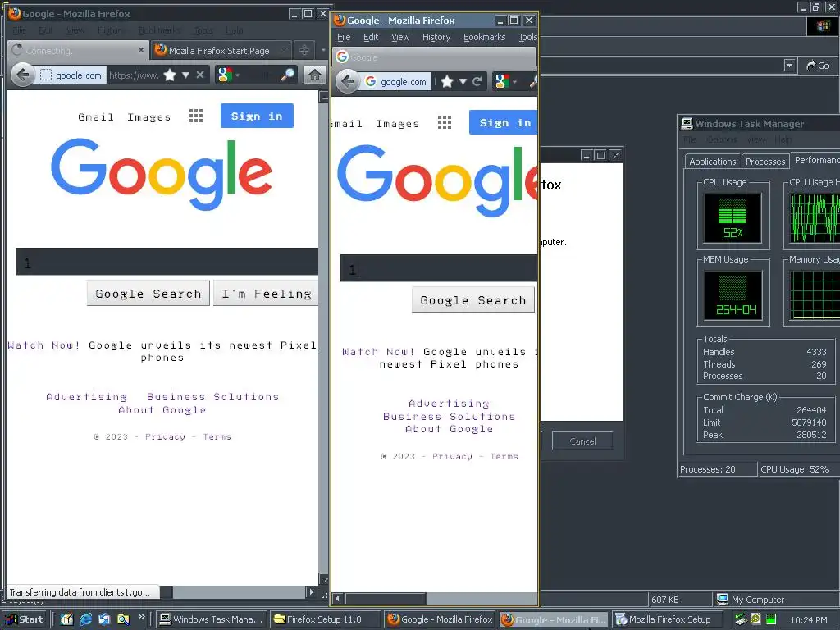Click the Go button in back window
This screenshot has height=630, width=840.
click(818, 66)
